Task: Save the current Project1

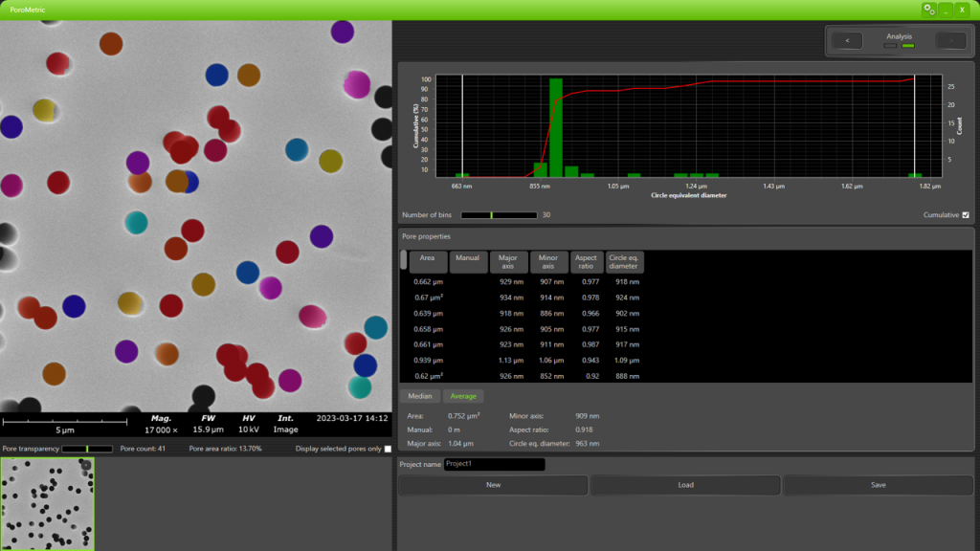Action: coord(877,485)
